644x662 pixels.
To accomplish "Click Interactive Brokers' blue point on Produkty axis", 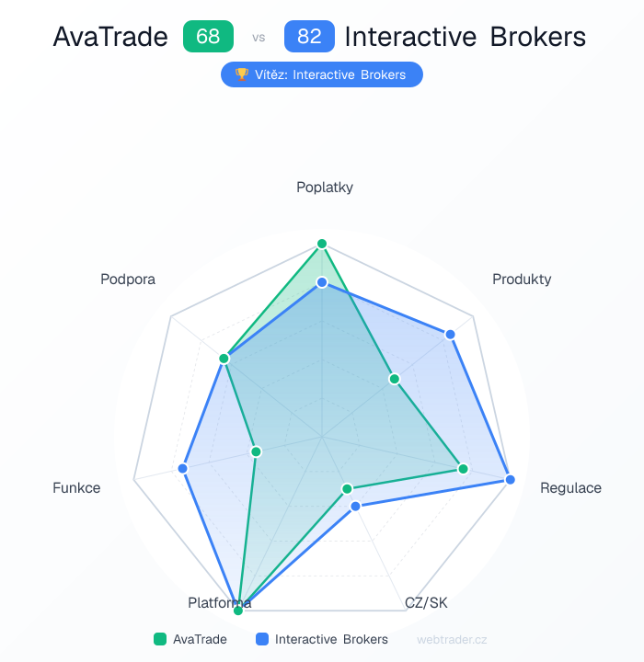I will click(x=450, y=334).
